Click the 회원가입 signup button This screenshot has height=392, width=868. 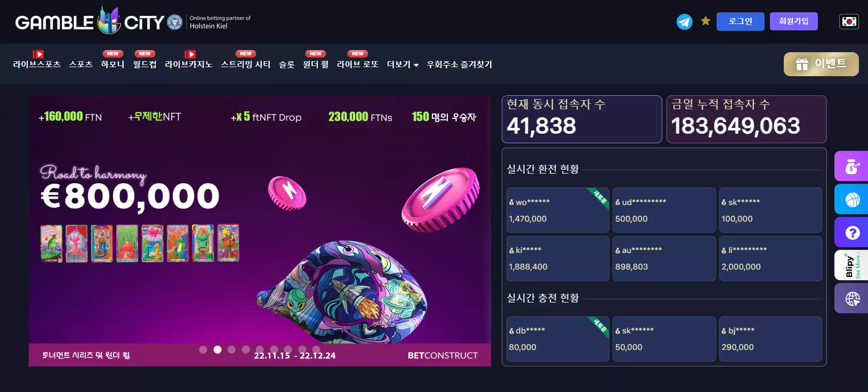pos(793,21)
